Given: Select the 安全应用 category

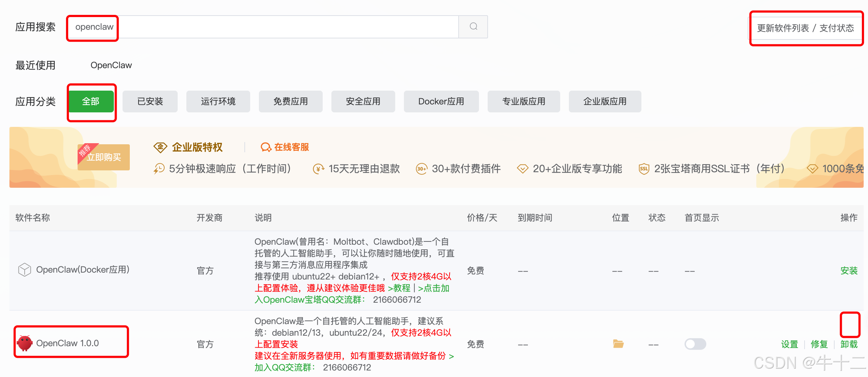Looking at the screenshot, I should (363, 101).
